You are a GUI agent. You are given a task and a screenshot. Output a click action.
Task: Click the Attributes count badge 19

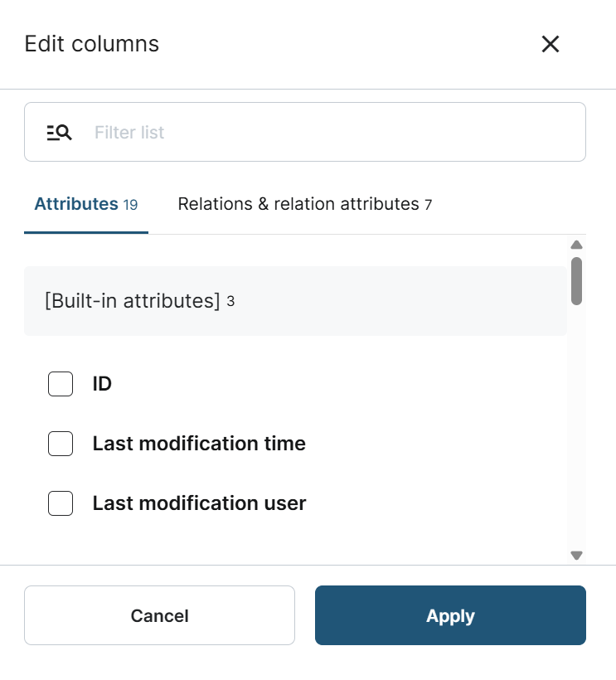[130, 205]
